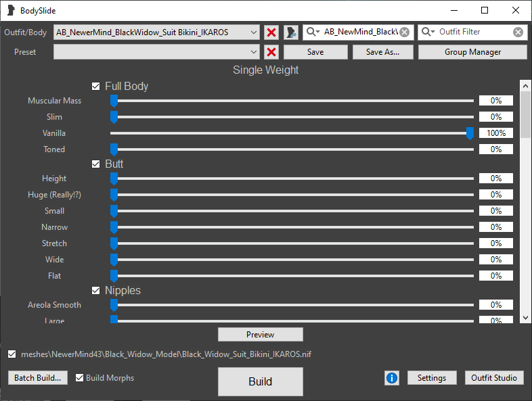Launch Outfit Studio
The width and height of the screenshot is (532, 401).
coord(493,378)
